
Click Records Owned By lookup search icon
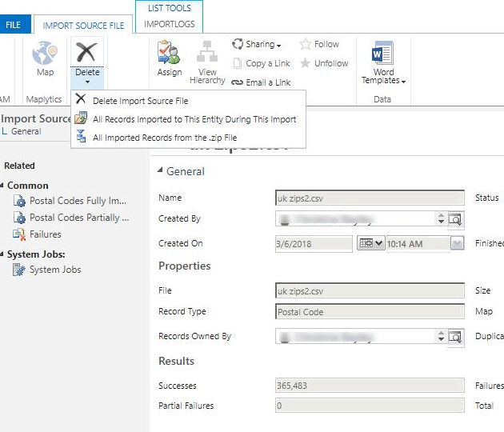455,337
